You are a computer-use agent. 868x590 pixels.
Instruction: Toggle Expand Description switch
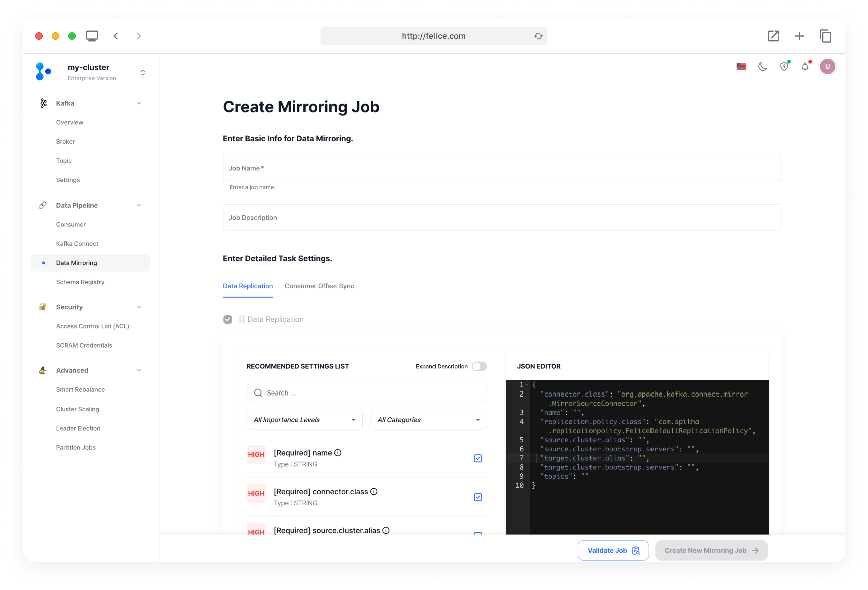(x=479, y=367)
